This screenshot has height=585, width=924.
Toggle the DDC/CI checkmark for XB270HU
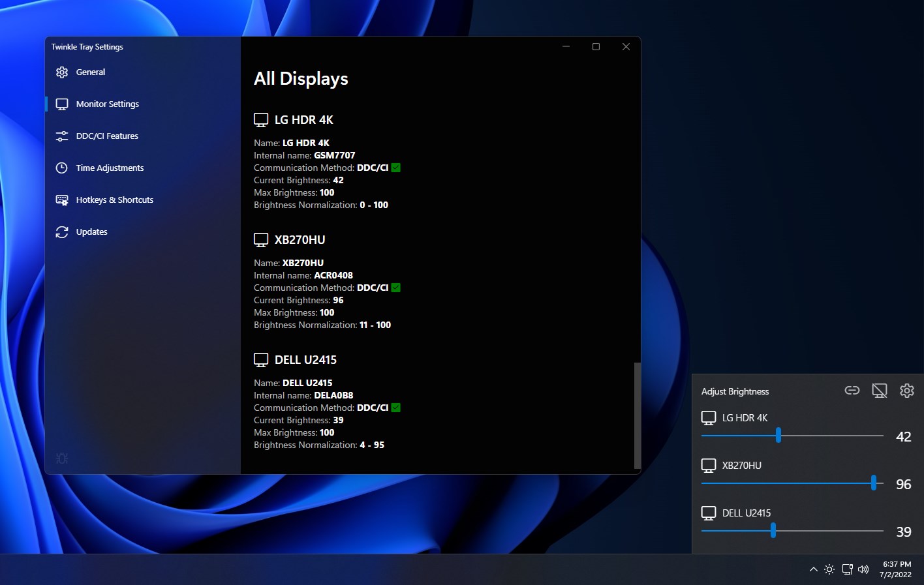click(395, 287)
